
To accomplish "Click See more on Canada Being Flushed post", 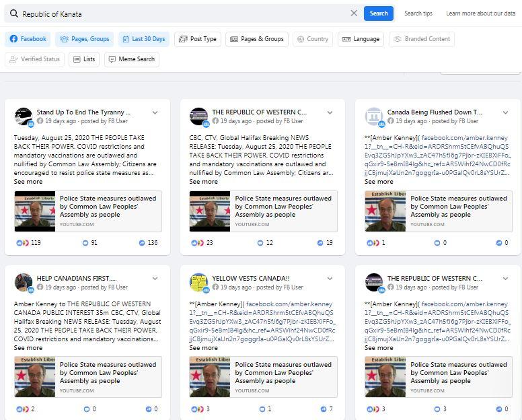I will click(x=379, y=182).
